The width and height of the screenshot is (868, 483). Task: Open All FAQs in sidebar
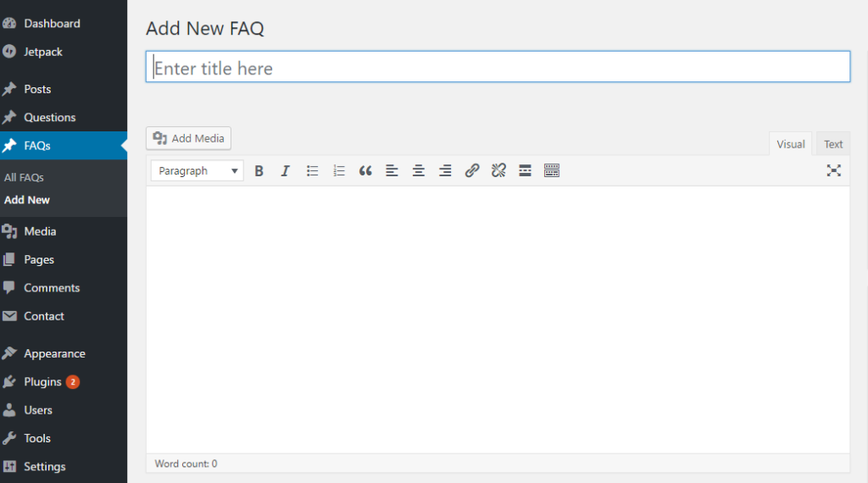coord(24,178)
